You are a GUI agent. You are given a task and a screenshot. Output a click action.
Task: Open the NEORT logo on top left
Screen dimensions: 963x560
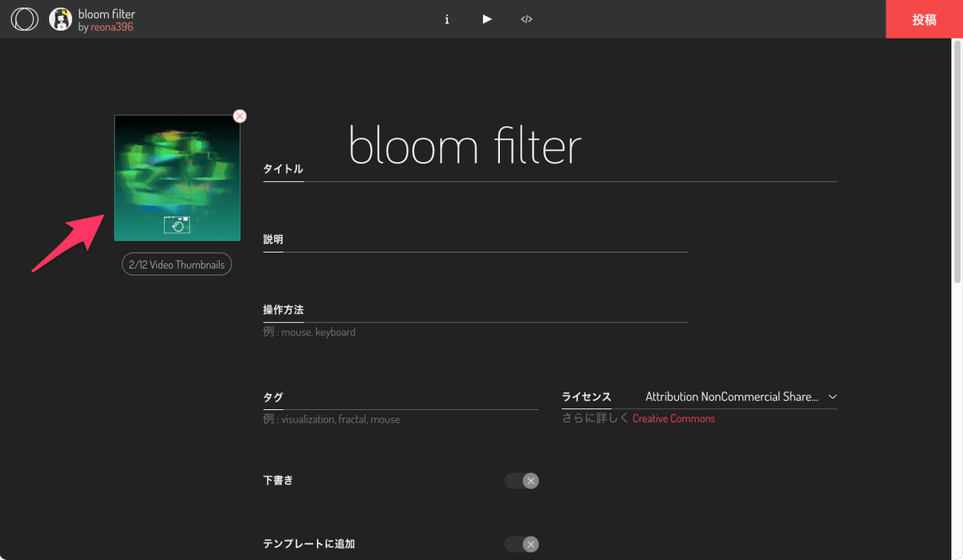click(x=24, y=18)
